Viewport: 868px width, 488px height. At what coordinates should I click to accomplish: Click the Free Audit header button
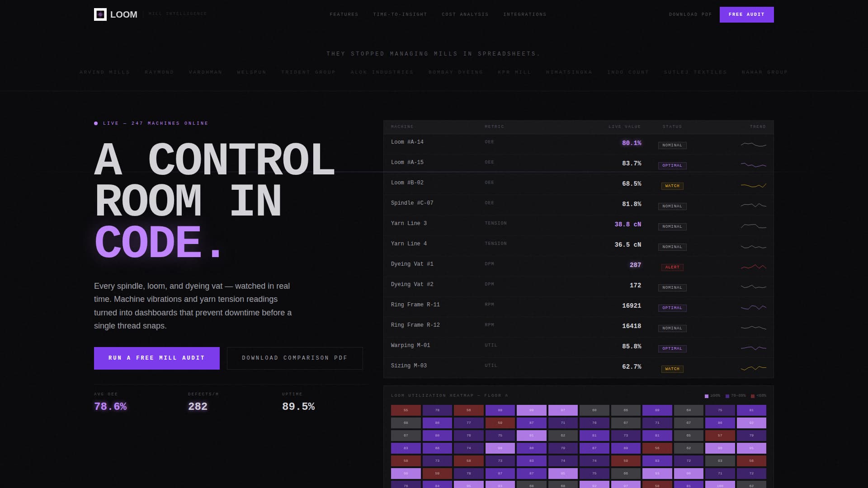point(747,14)
